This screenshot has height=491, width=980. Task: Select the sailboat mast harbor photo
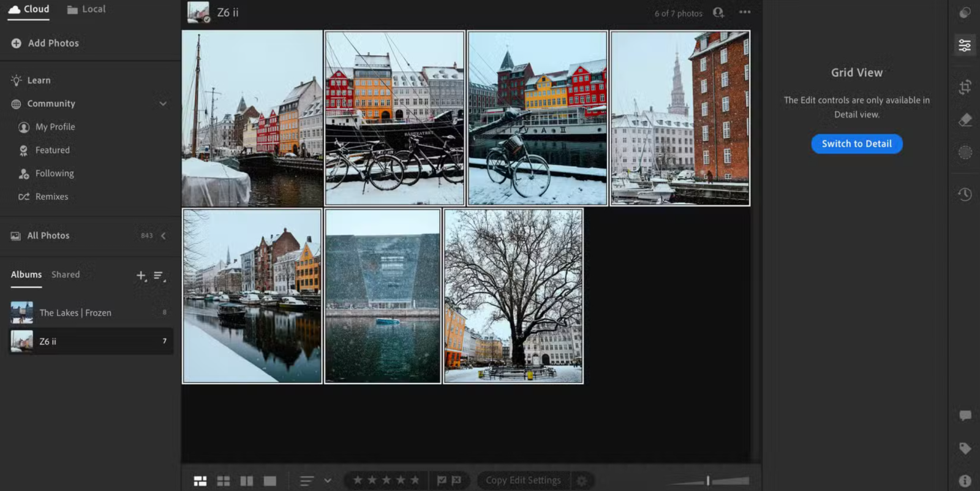[x=252, y=118]
